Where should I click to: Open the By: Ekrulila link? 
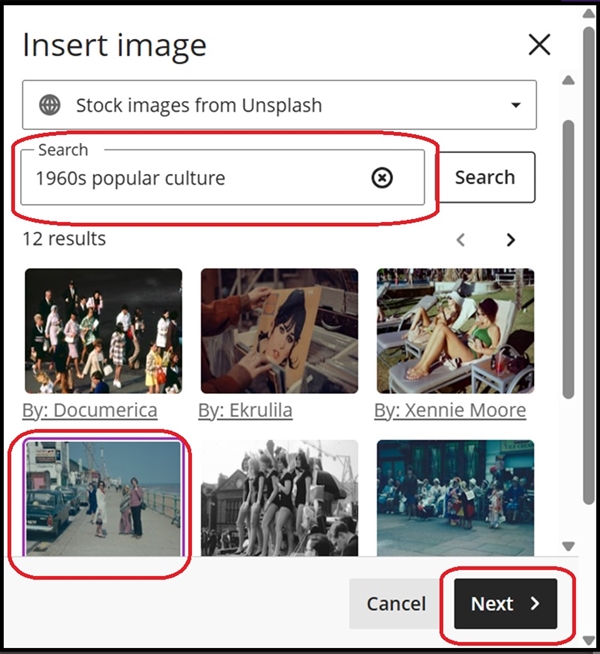(x=245, y=410)
